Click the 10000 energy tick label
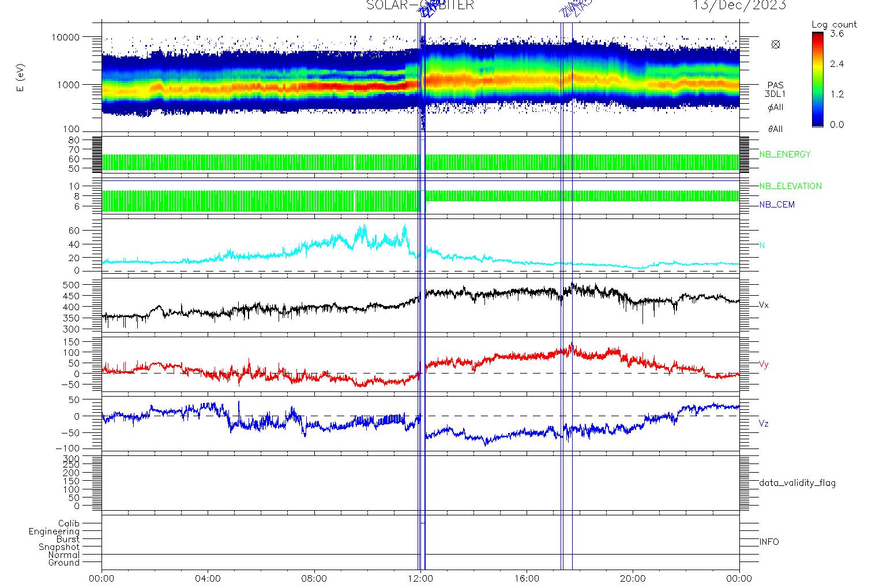 [x=65, y=37]
